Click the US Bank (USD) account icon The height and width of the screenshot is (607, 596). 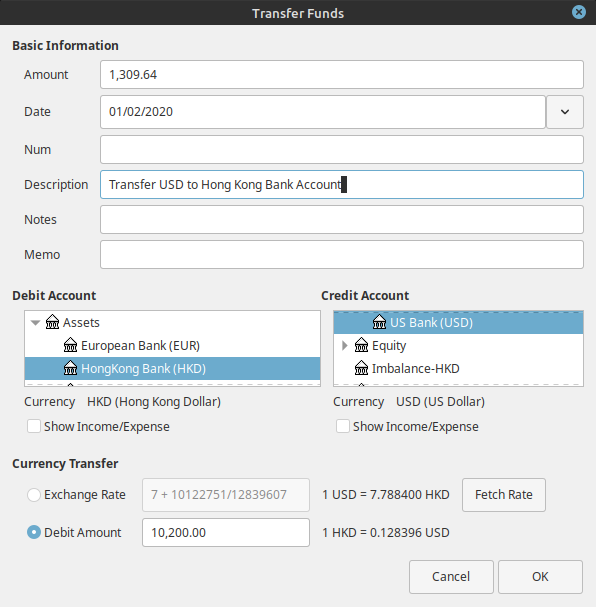pyautogui.click(x=379, y=322)
